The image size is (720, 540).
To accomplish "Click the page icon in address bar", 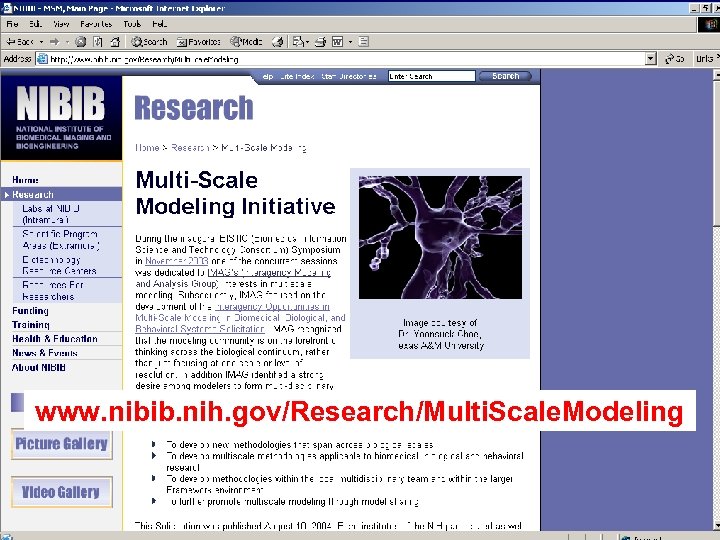I will [42, 59].
